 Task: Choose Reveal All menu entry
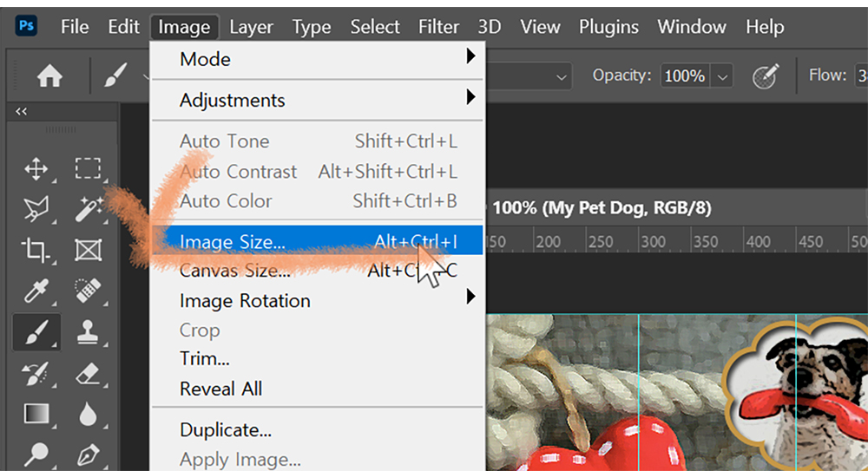click(317, 389)
